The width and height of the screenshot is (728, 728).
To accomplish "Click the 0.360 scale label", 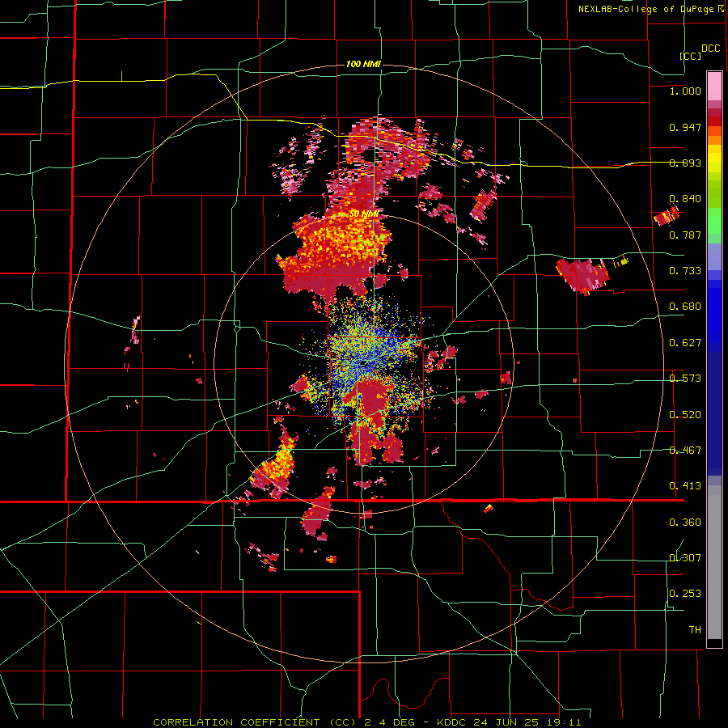I will click(x=685, y=523).
